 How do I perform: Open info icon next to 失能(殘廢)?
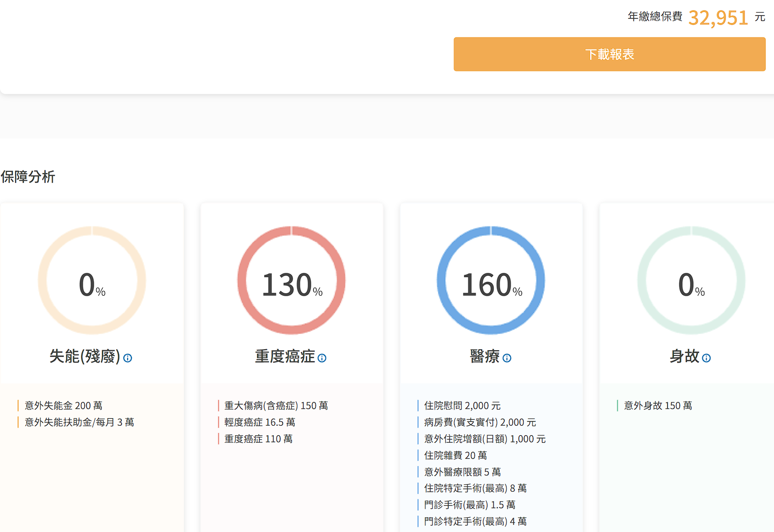pyautogui.click(x=128, y=358)
